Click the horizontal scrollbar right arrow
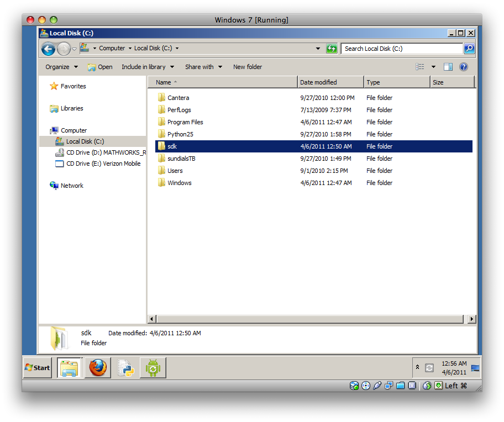504x422 pixels. [x=471, y=319]
